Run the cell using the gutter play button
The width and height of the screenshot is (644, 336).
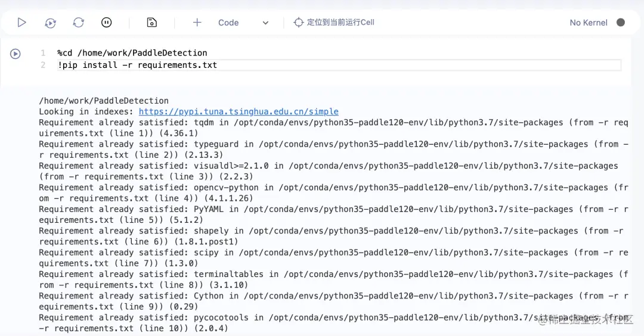pyautogui.click(x=15, y=54)
